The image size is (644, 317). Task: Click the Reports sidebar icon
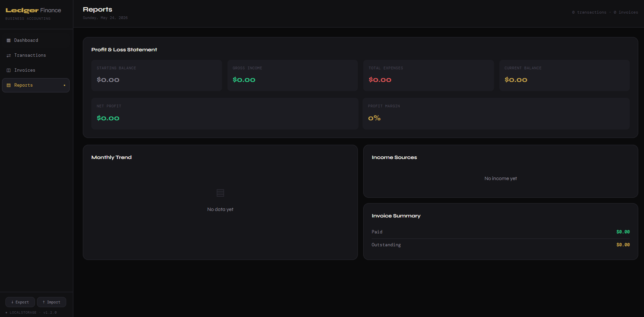(8, 85)
